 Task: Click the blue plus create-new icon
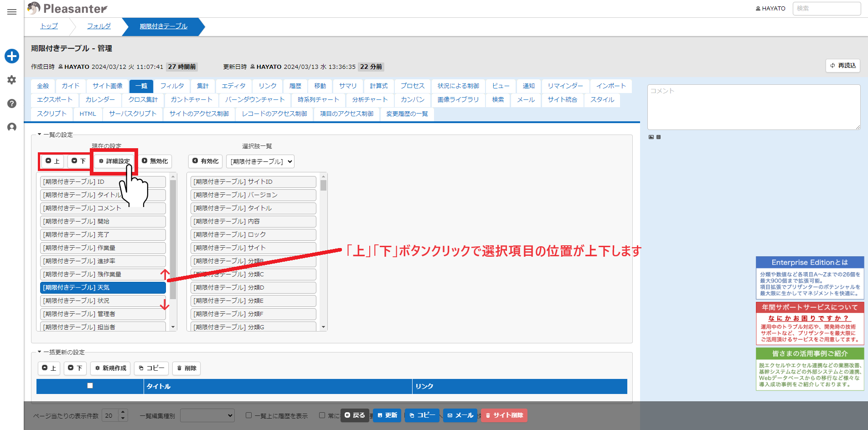click(x=12, y=56)
